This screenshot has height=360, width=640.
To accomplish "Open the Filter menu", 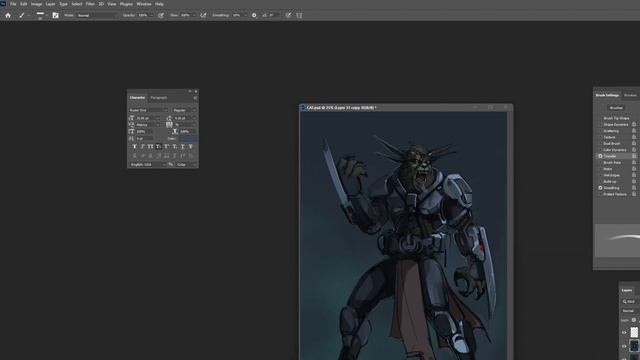I will [x=90, y=4].
